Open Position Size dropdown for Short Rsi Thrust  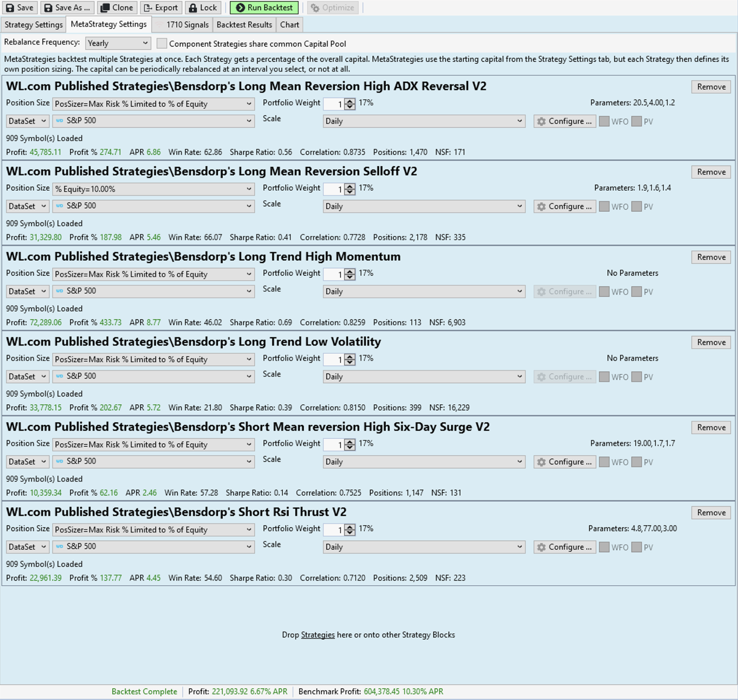click(153, 529)
